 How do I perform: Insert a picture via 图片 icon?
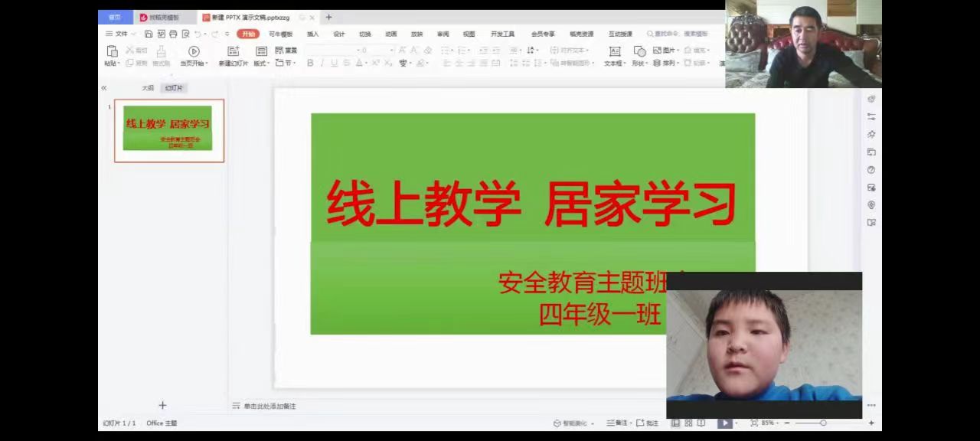click(658, 51)
